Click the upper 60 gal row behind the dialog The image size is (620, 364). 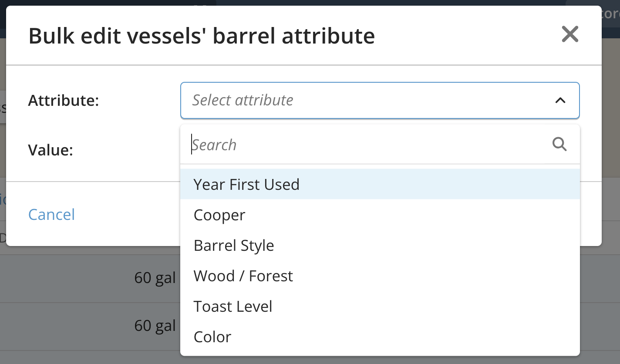coord(89,278)
